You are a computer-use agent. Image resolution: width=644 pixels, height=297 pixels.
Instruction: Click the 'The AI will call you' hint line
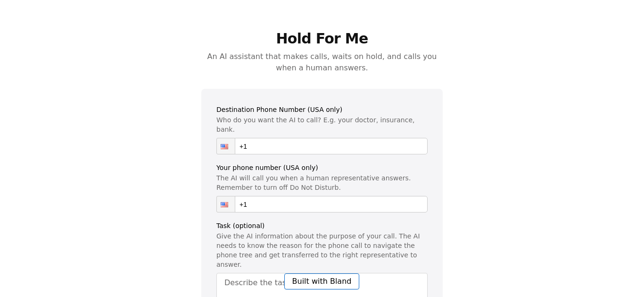coord(314,178)
